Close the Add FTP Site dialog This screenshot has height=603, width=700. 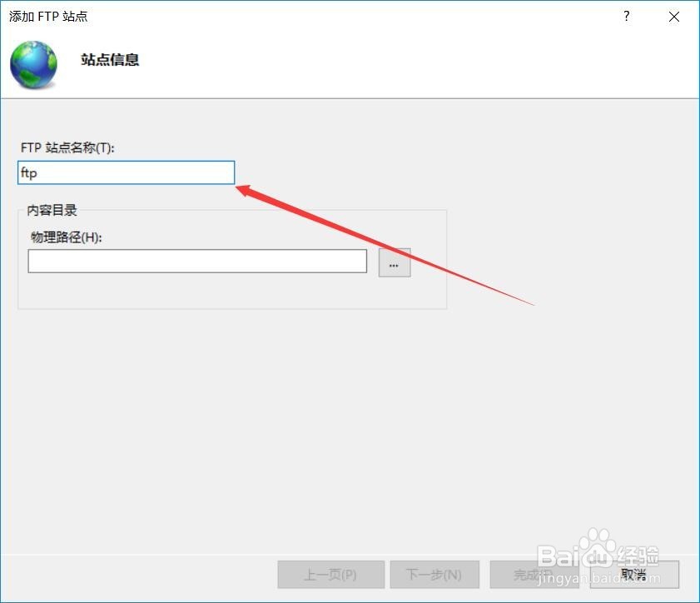(x=673, y=17)
